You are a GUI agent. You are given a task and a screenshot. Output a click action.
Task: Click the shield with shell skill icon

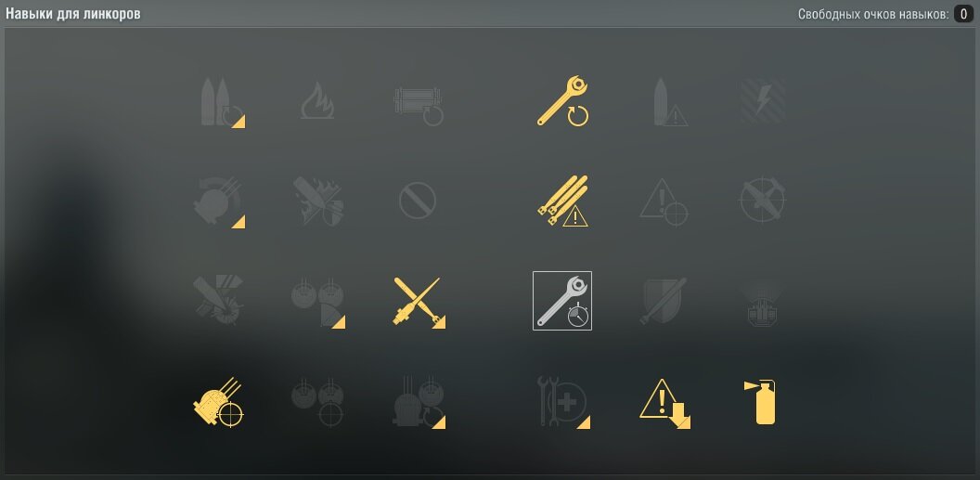click(x=664, y=301)
